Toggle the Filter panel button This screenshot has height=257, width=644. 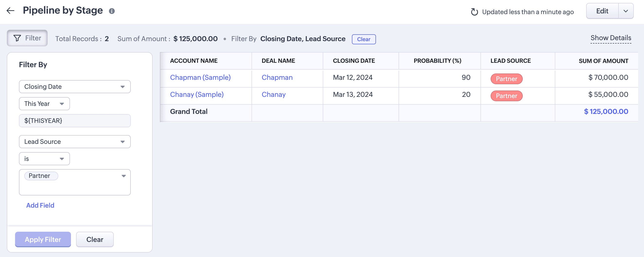27,38
